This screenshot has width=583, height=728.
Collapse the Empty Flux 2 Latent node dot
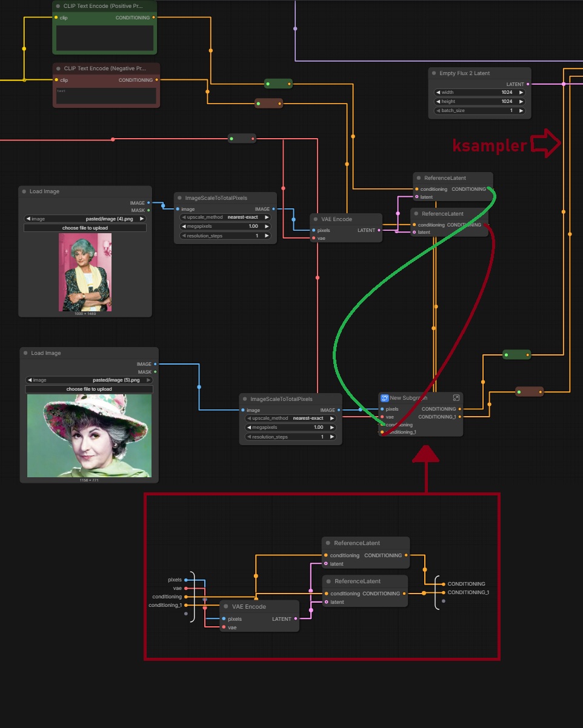(x=433, y=73)
